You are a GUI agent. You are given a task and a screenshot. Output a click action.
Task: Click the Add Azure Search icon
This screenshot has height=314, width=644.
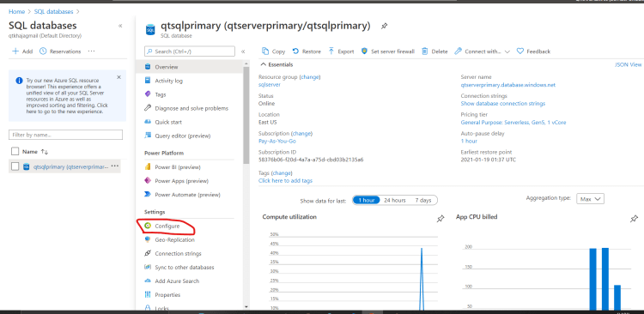coord(148,281)
